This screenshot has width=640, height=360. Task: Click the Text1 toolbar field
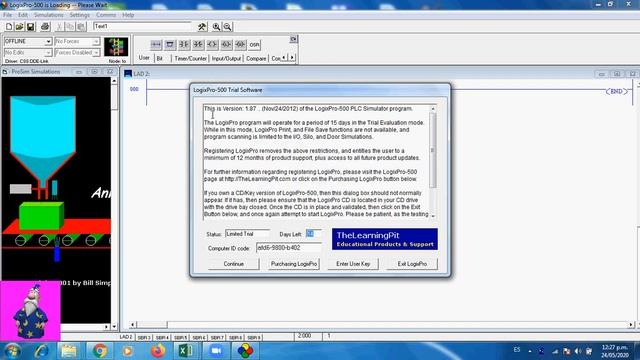point(142,26)
